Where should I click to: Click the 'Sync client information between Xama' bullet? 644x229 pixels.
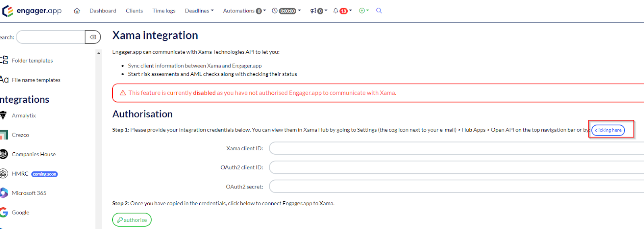click(195, 66)
